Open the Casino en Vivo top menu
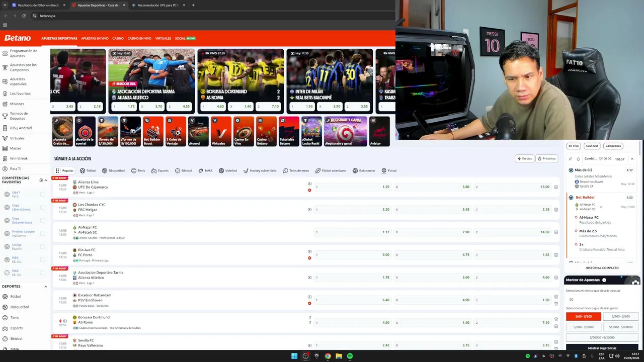The height and width of the screenshot is (362, 644). (139, 38)
